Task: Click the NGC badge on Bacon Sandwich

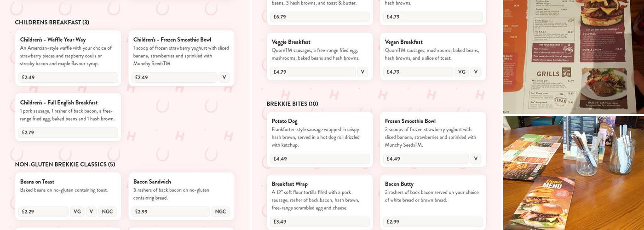Action: 220,212
